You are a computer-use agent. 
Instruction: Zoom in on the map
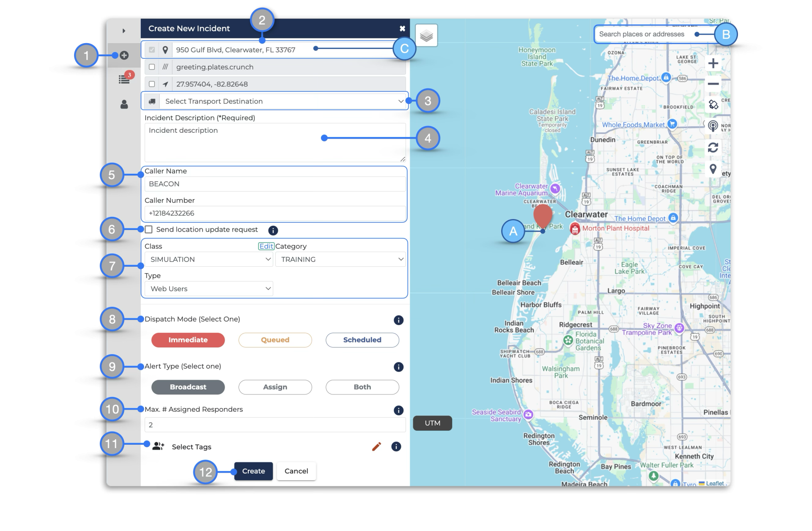tap(713, 63)
